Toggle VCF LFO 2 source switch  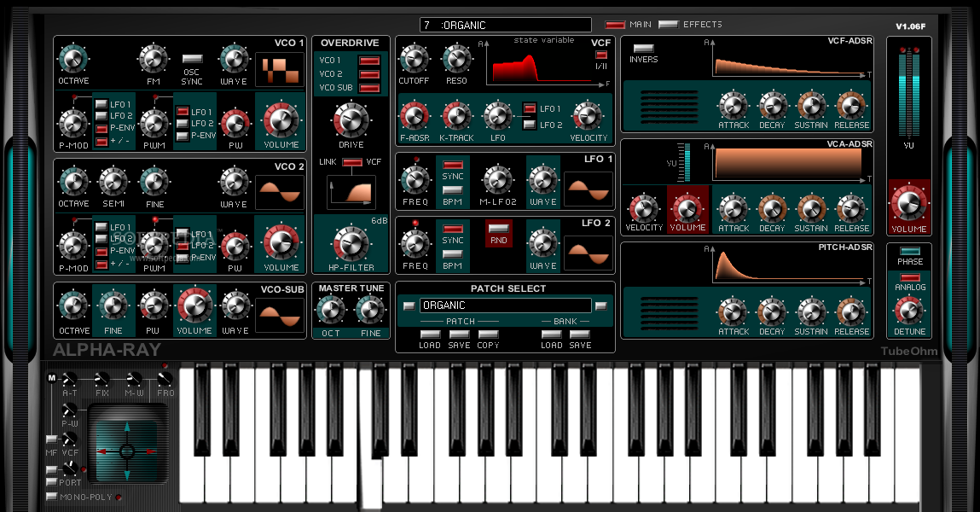tap(530, 125)
